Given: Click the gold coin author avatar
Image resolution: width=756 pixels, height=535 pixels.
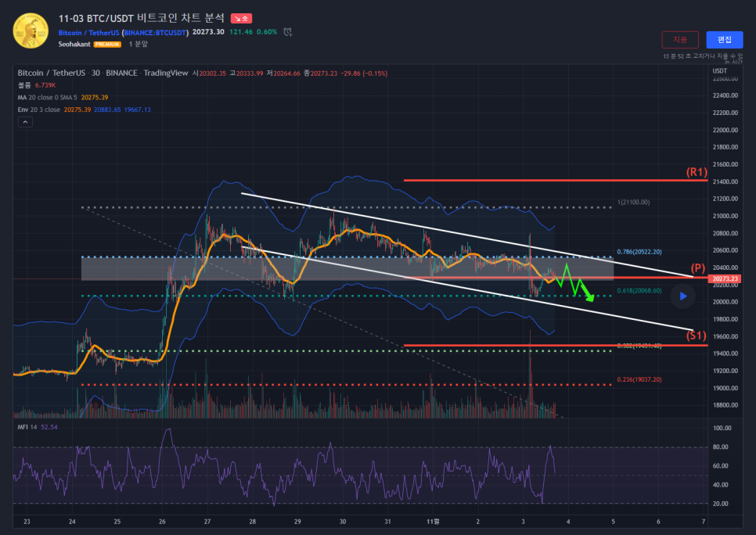Looking at the screenshot, I should [30, 31].
